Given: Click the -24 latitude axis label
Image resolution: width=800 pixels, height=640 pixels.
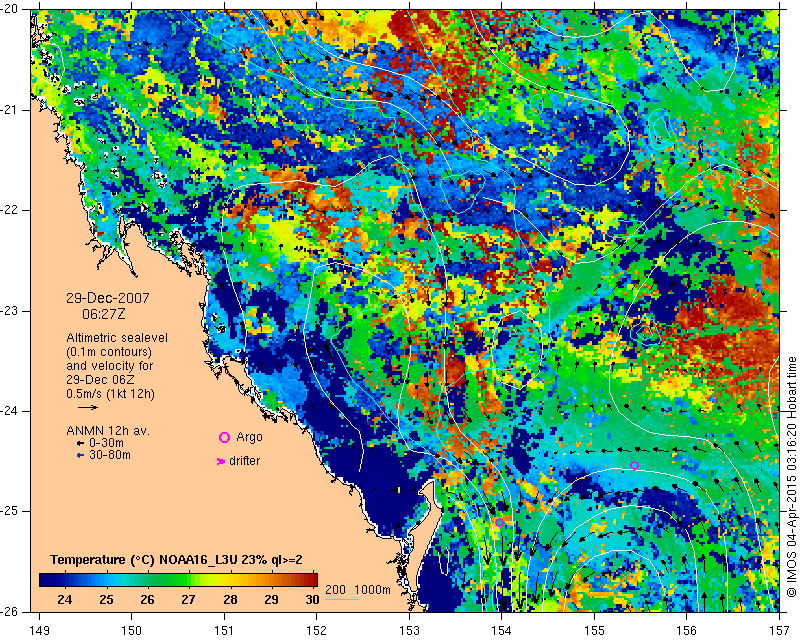Looking at the screenshot, I should pyautogui.click(x=9, y=411).
